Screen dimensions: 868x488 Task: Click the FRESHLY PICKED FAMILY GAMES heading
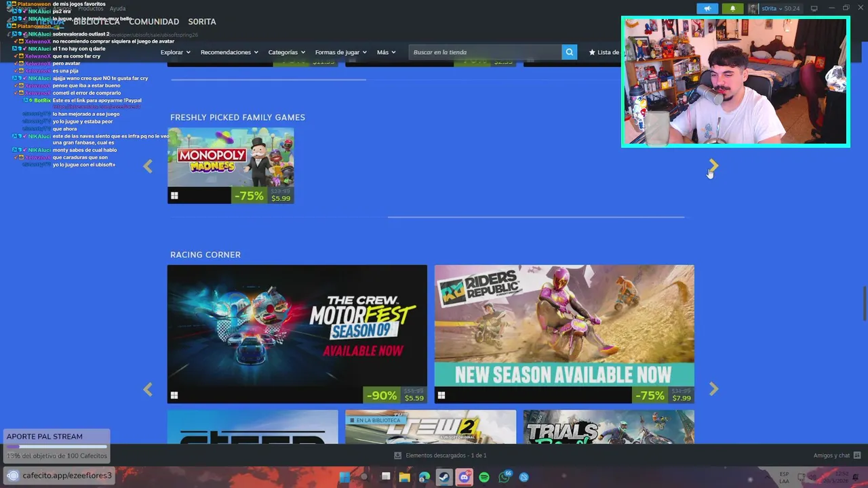tap(237, 117)
